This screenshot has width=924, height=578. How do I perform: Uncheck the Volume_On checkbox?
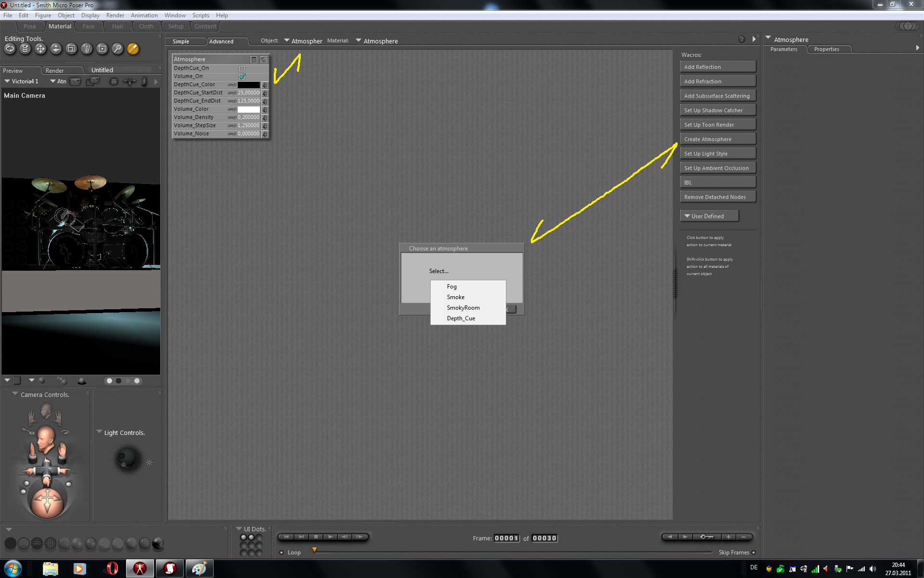click(242, 77)
